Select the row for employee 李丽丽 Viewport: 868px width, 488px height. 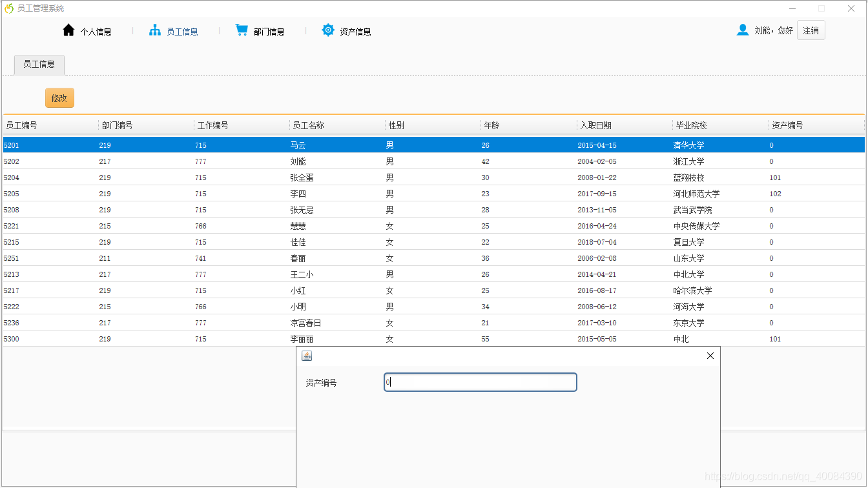(x=433, y=339)
